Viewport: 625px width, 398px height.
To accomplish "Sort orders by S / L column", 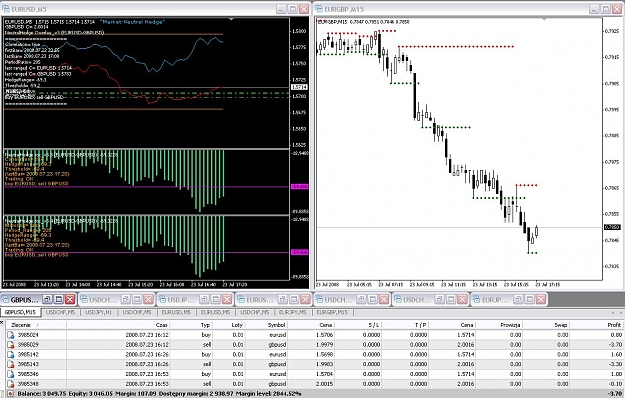I will pyautogui.click(x=358, y=325).
